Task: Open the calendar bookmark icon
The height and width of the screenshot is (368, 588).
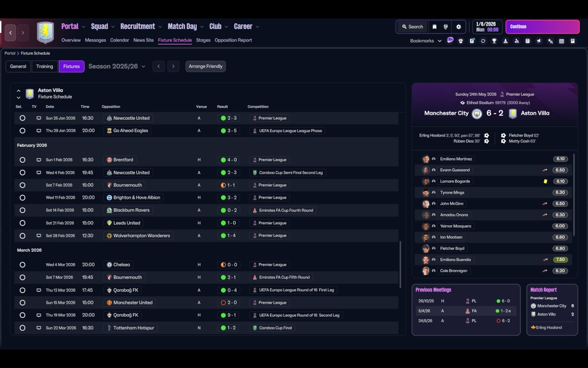Action: (x=561, y=41)
